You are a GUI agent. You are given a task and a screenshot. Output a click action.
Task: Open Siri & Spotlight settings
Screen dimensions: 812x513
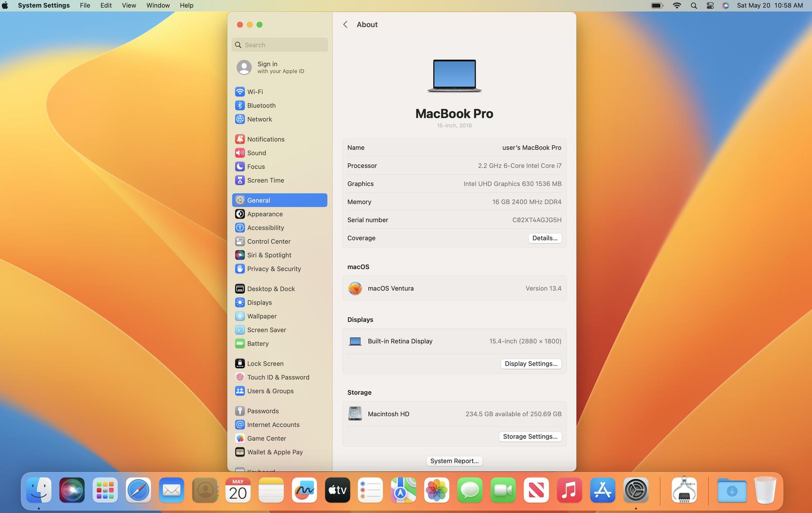coord(280,255)
